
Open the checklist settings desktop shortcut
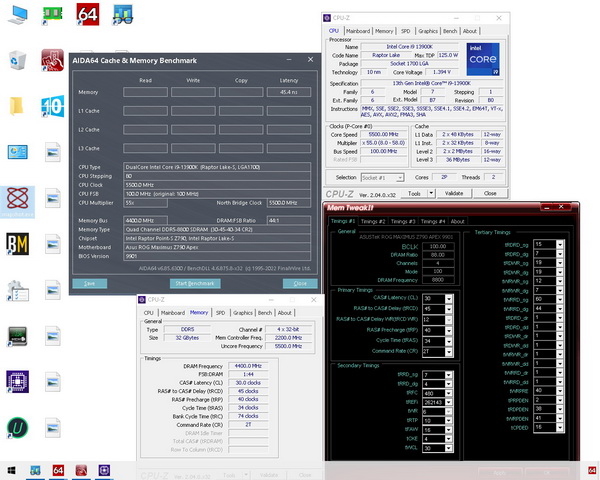(x=18, y=290)
